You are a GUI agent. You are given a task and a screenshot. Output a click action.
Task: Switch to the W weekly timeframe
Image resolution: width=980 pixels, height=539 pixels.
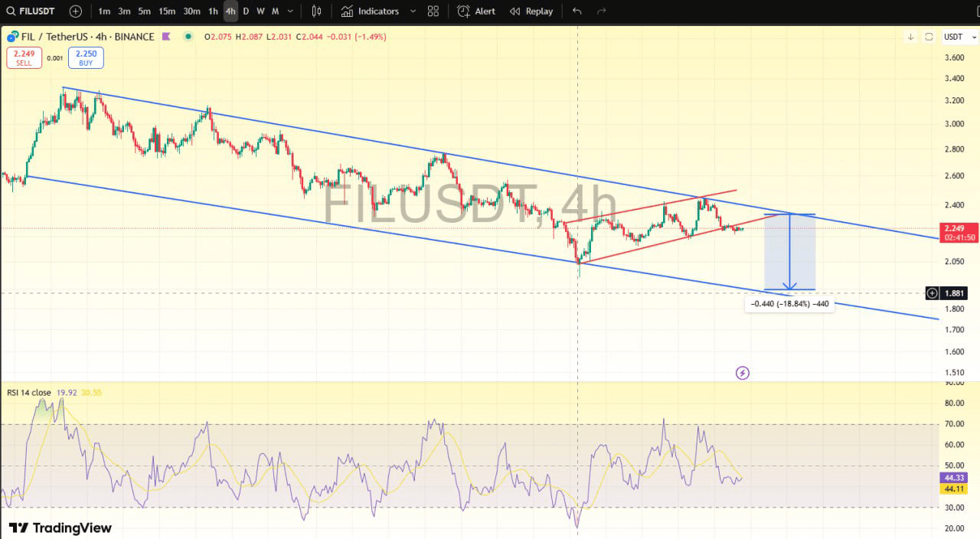[x=260, y=11]
